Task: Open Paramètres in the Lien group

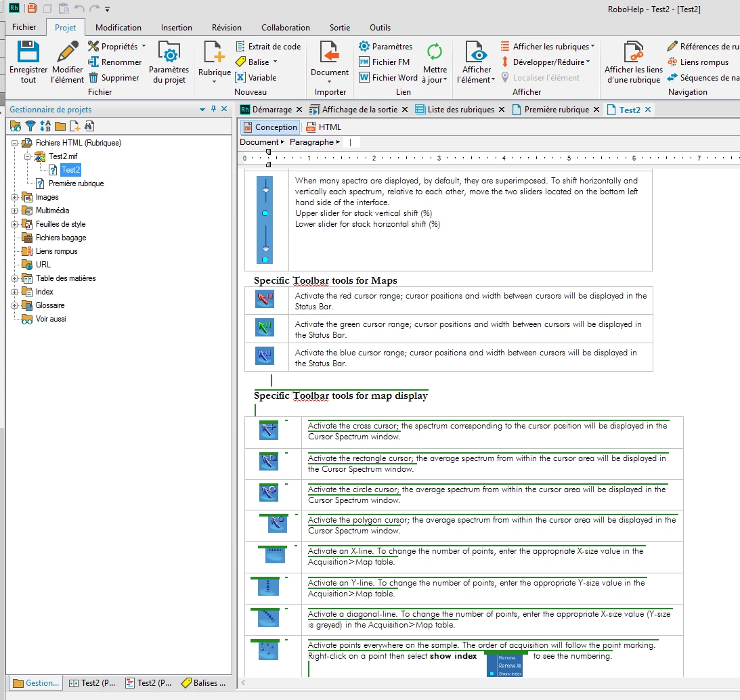Action: [x=386, y=46]
